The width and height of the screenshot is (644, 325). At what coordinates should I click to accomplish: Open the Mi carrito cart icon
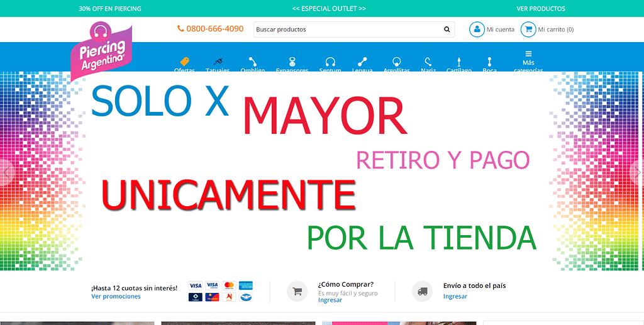click(528, 30)
